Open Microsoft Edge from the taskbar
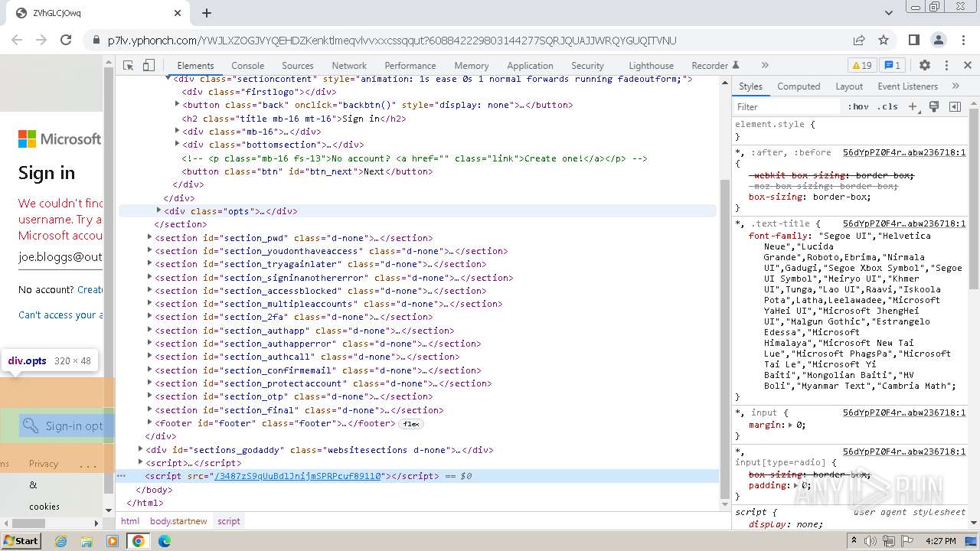 tap(165, 541)
